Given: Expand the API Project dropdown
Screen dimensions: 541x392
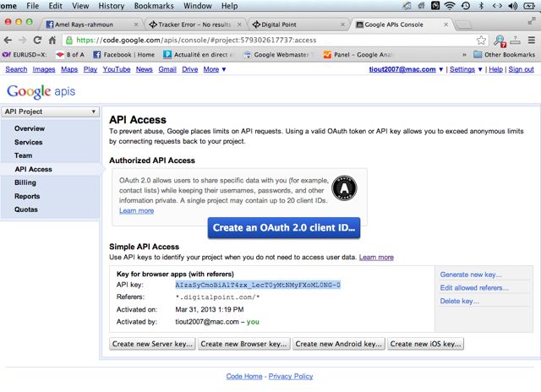Looking at the screenshot, I should point(52,112).
